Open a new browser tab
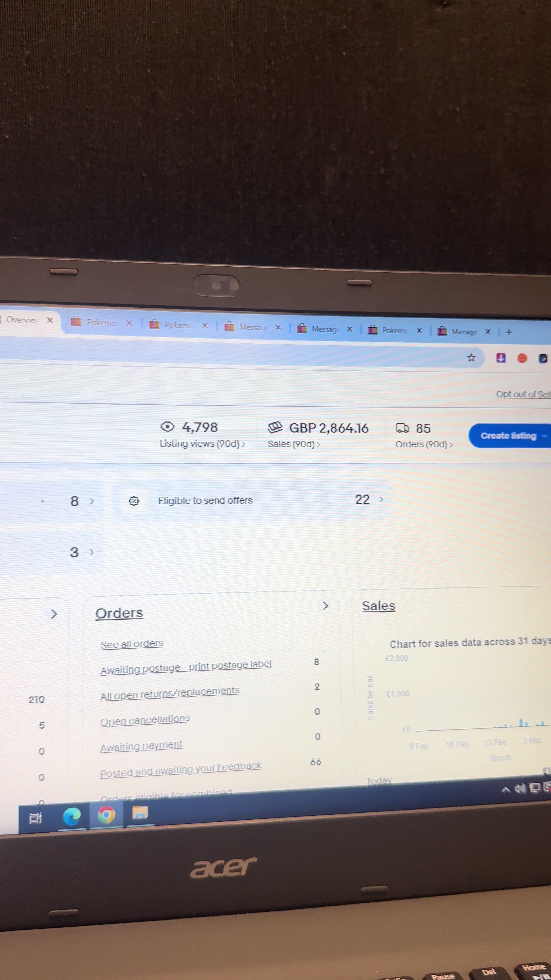Image resolution: width=551 pixels, height=980 pixels. coord(509,332)
